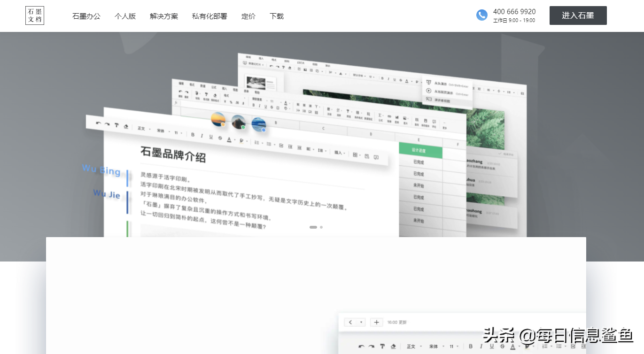Screen dimensions: 644x354
Task: Choose 演讲者视图 in the presentation menu
Action: (447, 100)
